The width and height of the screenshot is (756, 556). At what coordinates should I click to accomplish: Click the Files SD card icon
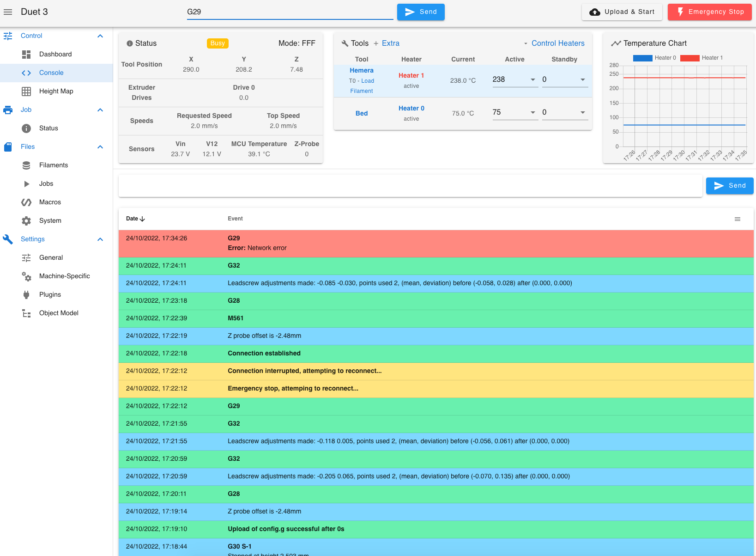[8, 147]
